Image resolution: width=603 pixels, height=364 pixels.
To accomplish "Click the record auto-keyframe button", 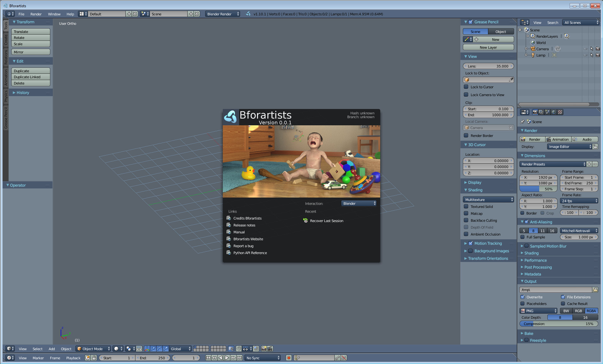I will click(288, 358).
